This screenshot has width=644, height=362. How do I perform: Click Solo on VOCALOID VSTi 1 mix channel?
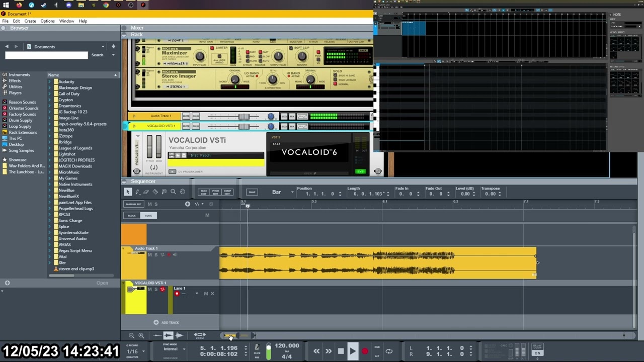pos(195,126)
